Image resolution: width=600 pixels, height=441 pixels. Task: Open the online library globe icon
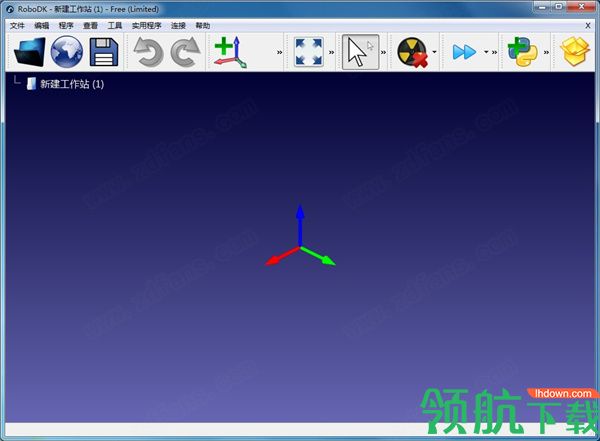(67, 52)
